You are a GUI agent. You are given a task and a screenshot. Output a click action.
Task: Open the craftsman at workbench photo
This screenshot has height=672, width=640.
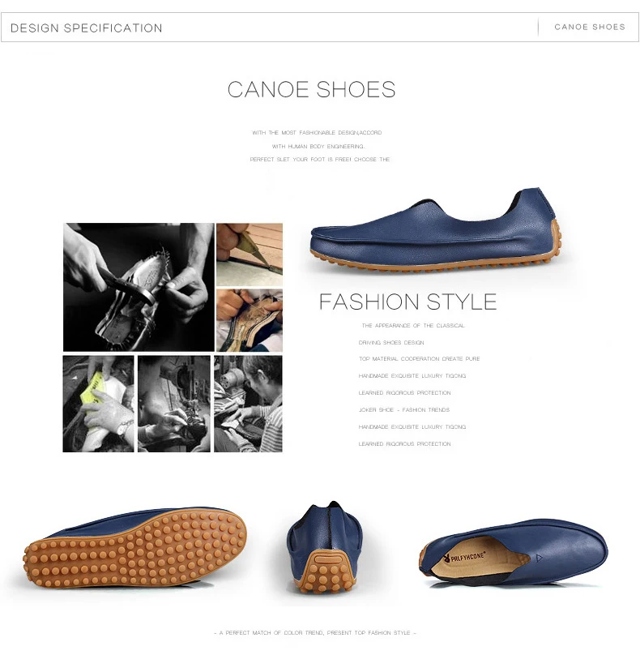point(248,404)
